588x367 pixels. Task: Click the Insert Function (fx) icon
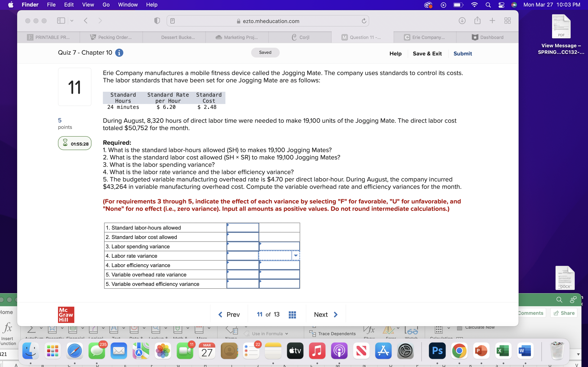8,329
